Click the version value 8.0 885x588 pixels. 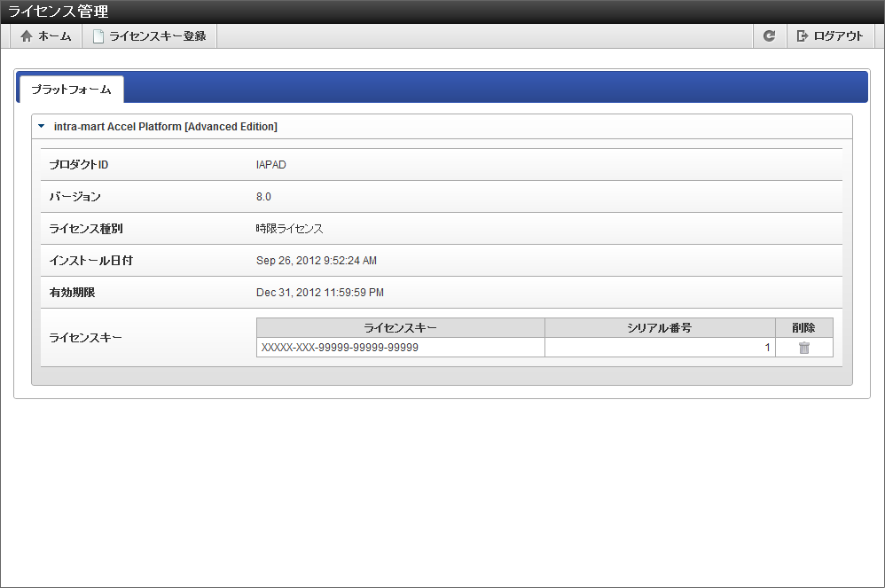coord(263,197)
